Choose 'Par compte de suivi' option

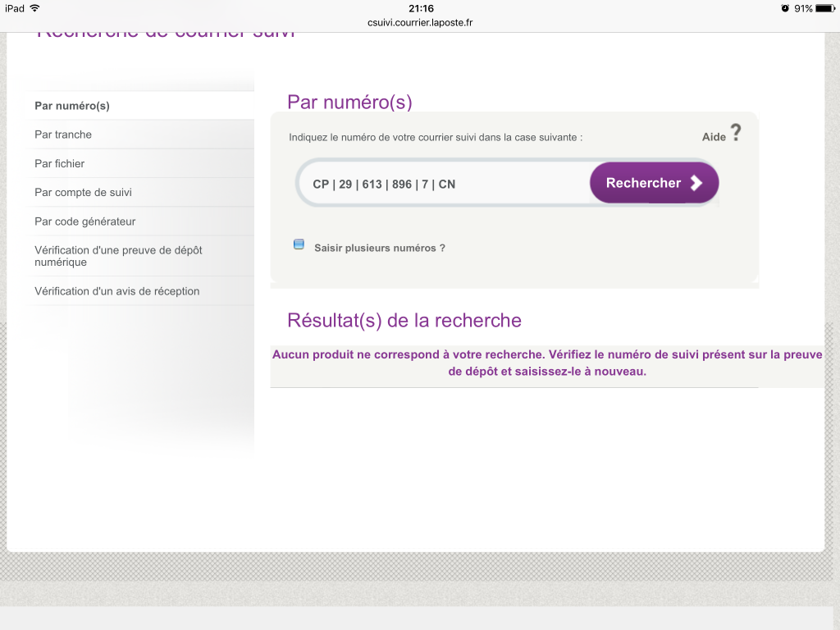[x=140, y=192]
